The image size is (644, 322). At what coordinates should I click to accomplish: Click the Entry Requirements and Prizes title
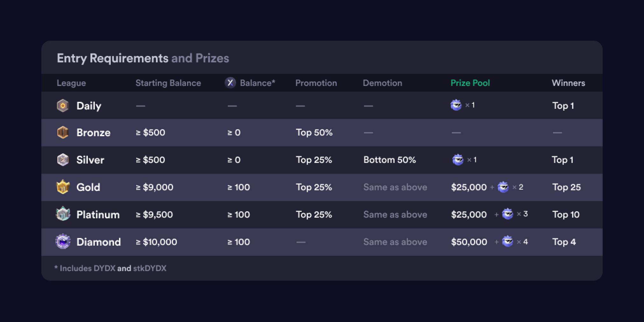pos(143,58)
